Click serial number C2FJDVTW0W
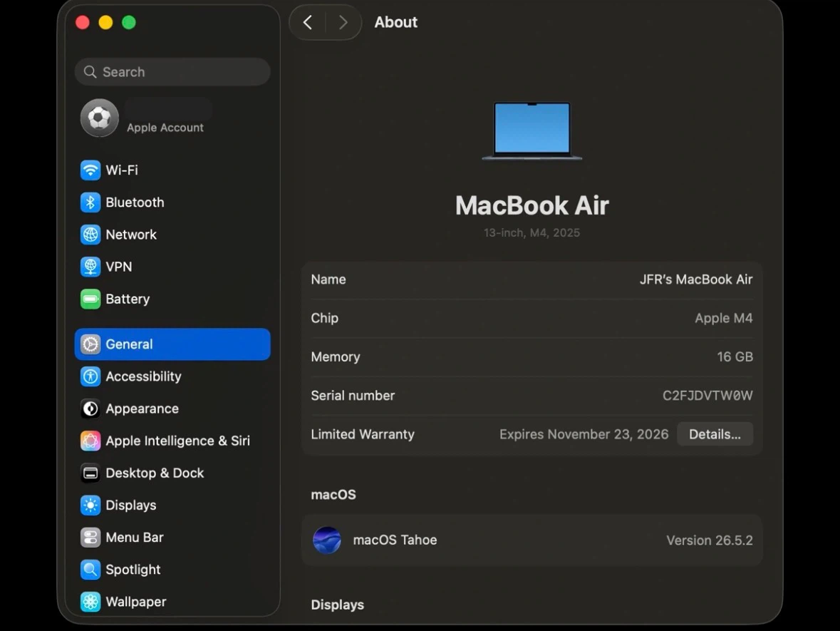 707,396
